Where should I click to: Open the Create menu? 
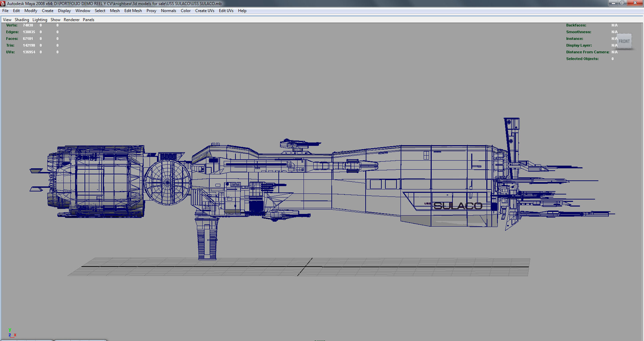pos(48,11)
